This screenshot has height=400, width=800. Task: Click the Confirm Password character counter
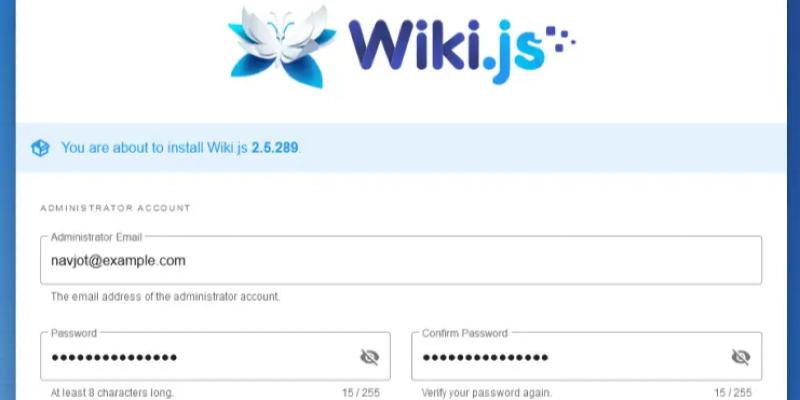click(733, 393)
